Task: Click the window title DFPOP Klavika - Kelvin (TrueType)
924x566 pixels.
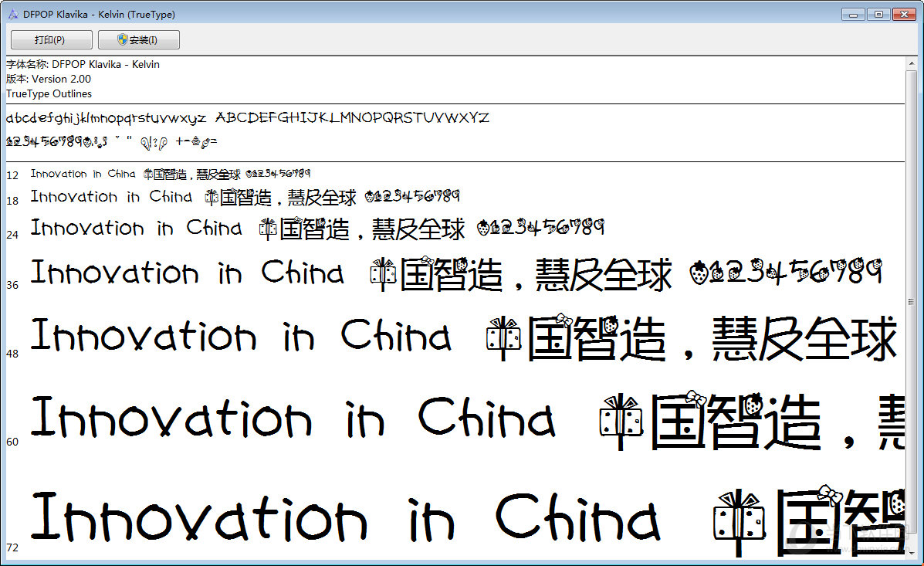Action: [x=99, y=14]
